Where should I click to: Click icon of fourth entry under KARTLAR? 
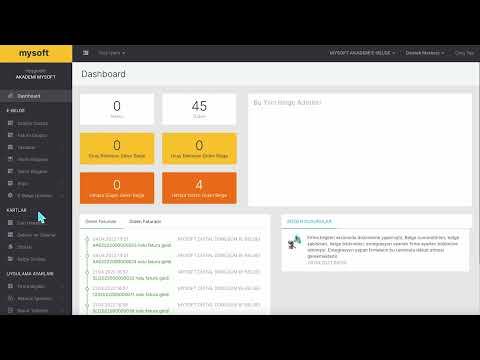11,259
